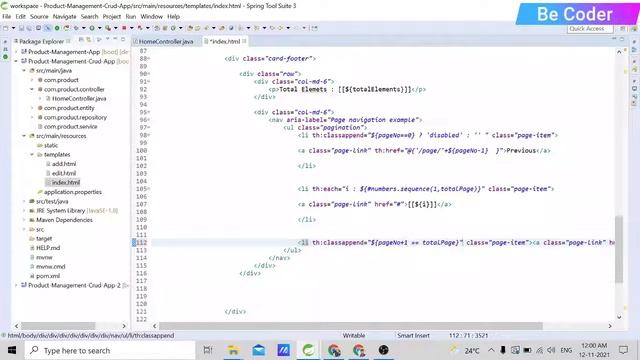Toggle Link with Editor in Package Explorer

tap(89, 40)
